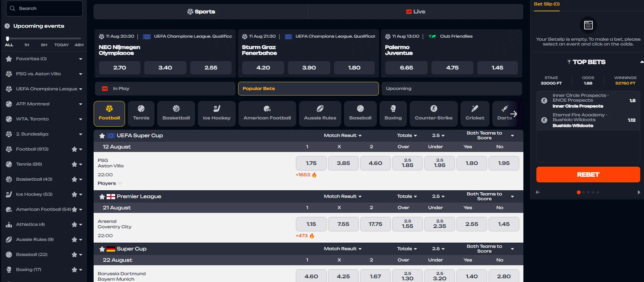
Task: Toggle favorite star for Football (913)
Action: 74,149
